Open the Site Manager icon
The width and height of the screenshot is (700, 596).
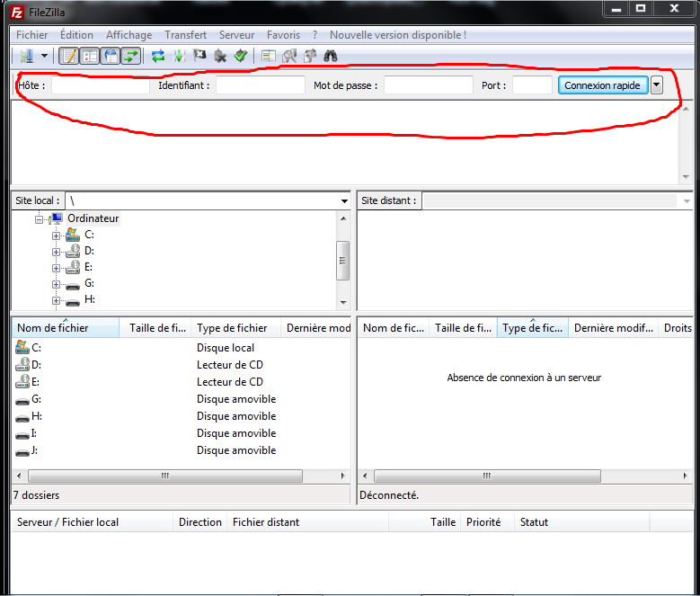tap(26, 56)
